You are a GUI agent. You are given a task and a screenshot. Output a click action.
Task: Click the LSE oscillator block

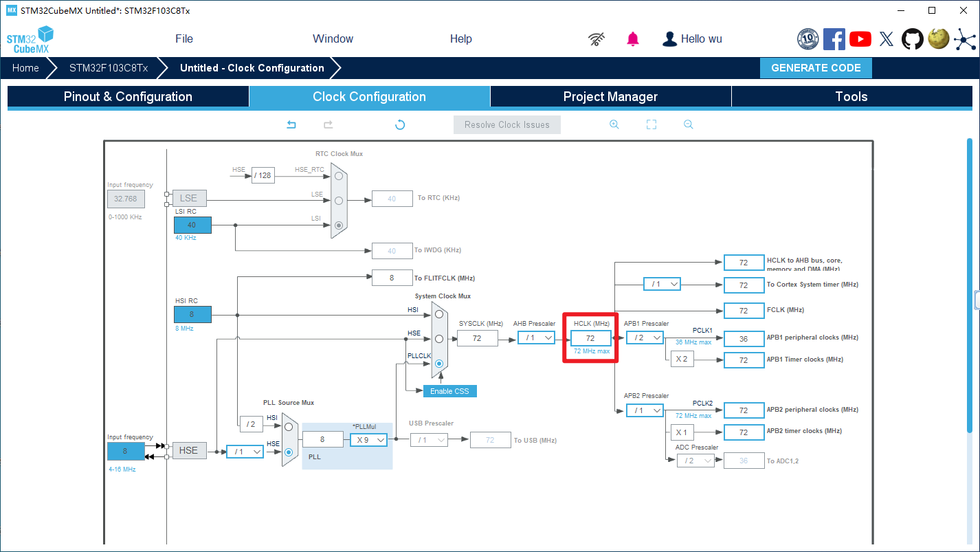coord(189,198)
